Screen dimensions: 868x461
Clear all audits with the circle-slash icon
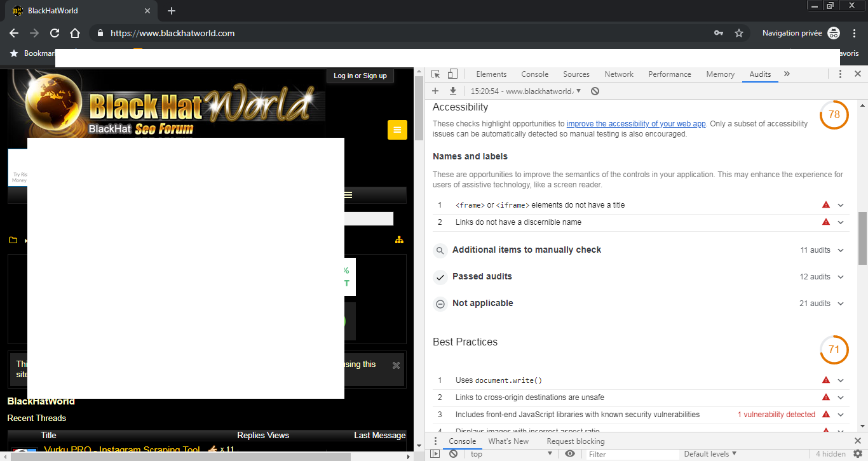tap(595, 91)
